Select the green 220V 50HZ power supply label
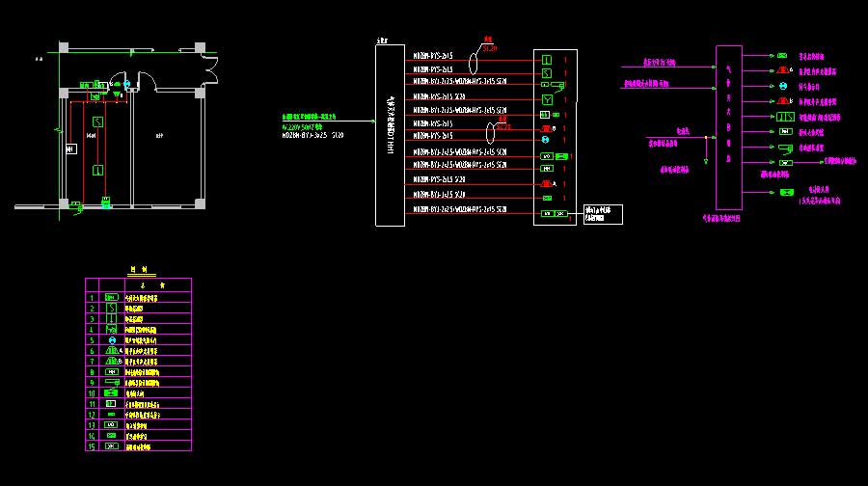Image resolution: width=868 pixels, height=486 pixels. (302, 127)
